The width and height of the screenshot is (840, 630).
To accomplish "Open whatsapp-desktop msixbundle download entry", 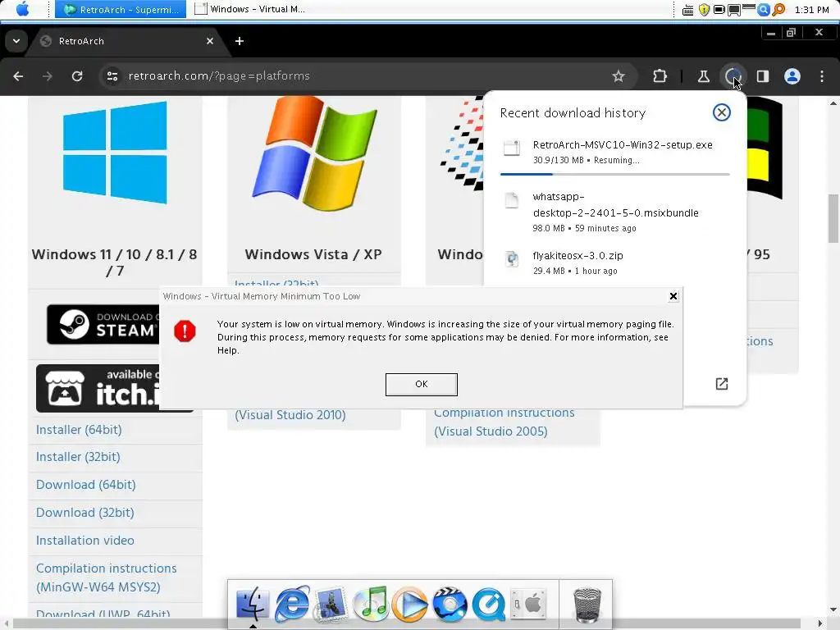I will coord(615,212).
